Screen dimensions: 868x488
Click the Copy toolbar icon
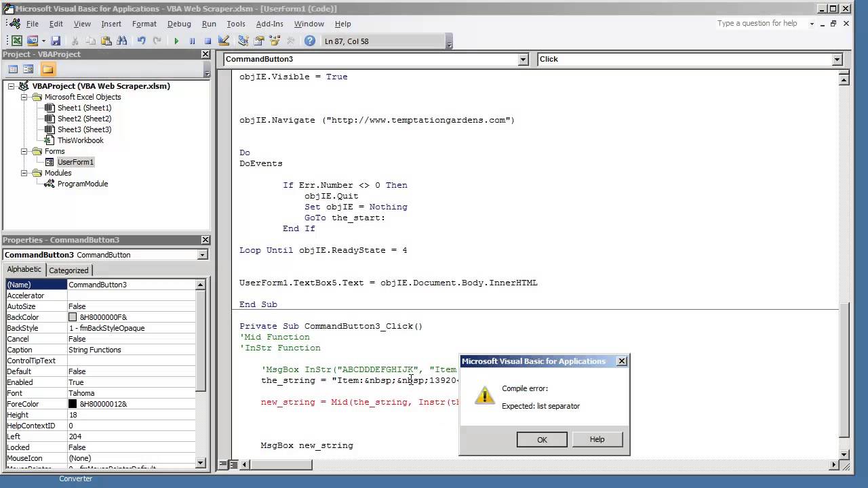tap(91, 41)
